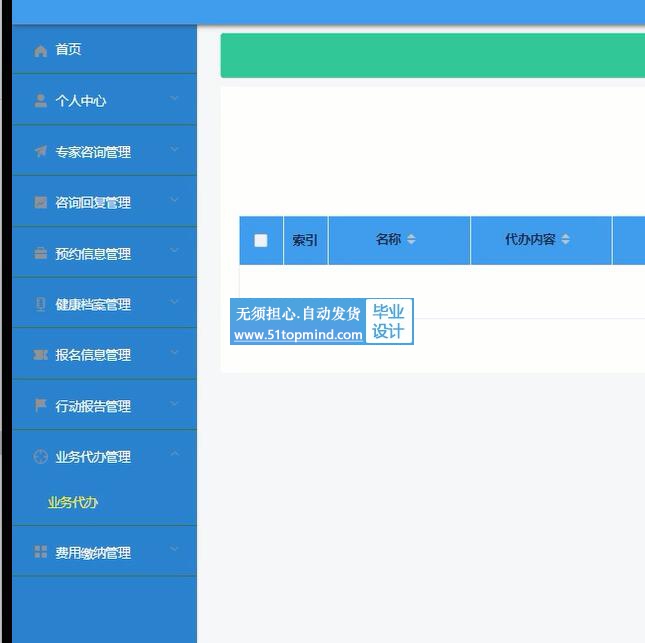Expand the 行动报告管理 chevron

click(174, 403)
